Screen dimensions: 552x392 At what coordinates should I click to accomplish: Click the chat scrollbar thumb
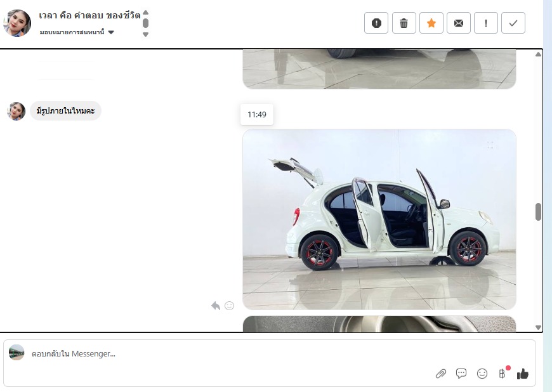(538, 212)
